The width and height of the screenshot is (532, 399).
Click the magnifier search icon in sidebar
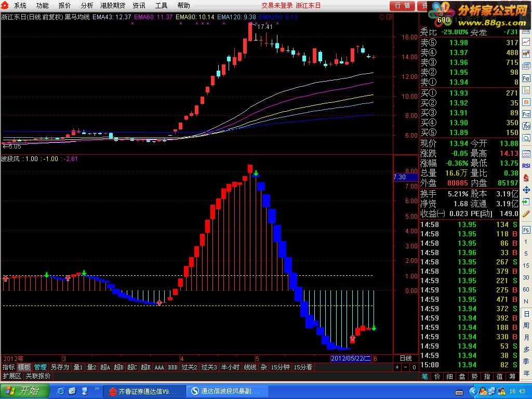[526, 138]
